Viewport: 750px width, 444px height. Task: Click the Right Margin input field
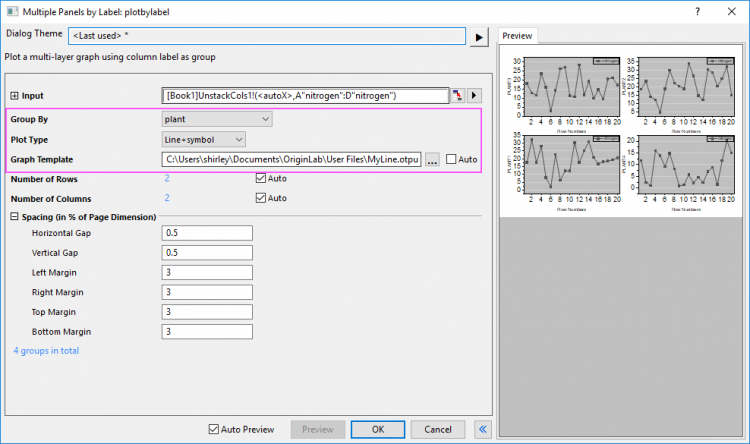point(207,292)
